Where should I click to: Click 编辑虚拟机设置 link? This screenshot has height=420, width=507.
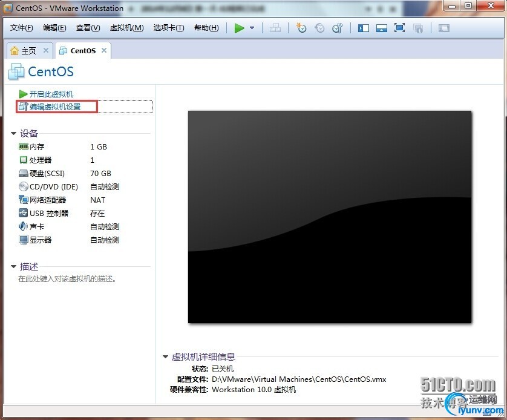click(55, 107)
